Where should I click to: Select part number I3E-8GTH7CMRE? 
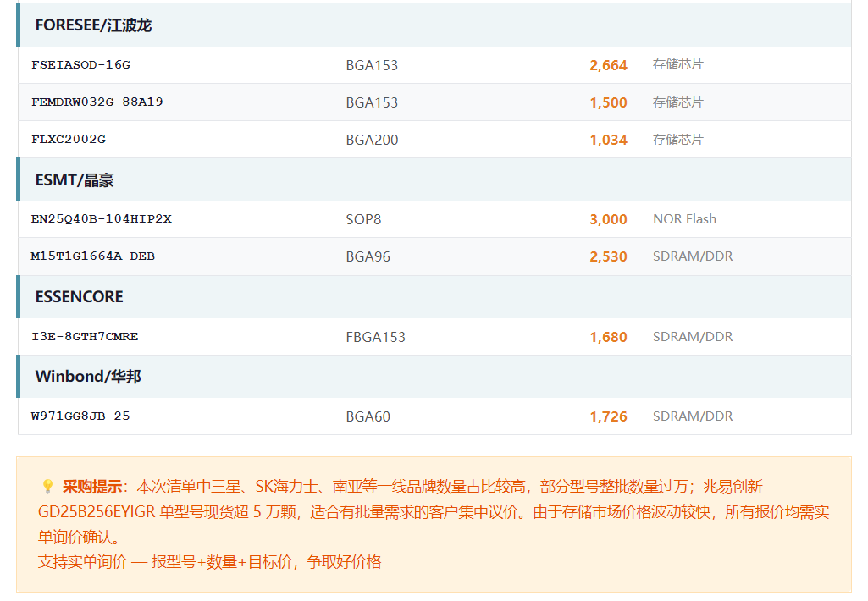pyautogui.click(x=85, y=336)
